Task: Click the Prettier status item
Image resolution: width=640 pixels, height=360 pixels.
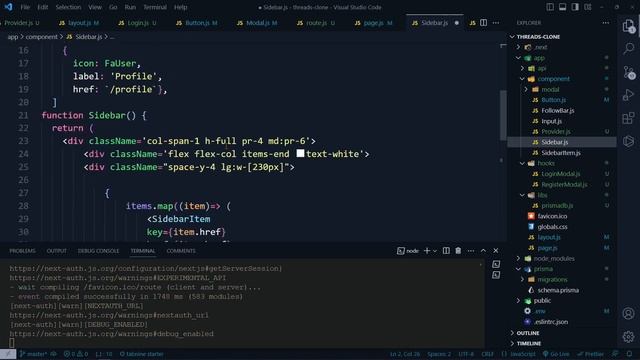Action: coord(590,354)
